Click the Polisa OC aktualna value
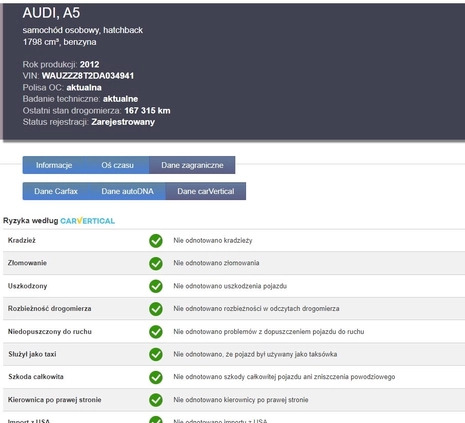 coord(84,87)
